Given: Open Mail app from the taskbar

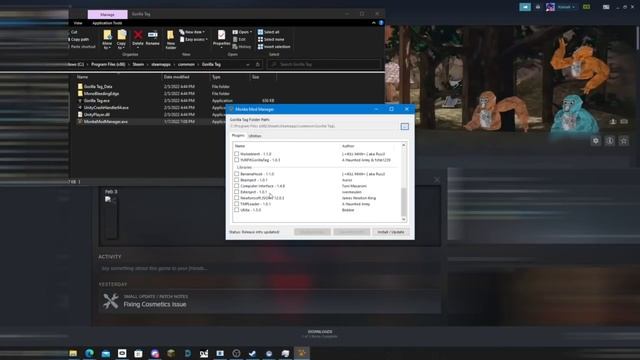Looking at the screenshot, I should click(x=106, y=353).
